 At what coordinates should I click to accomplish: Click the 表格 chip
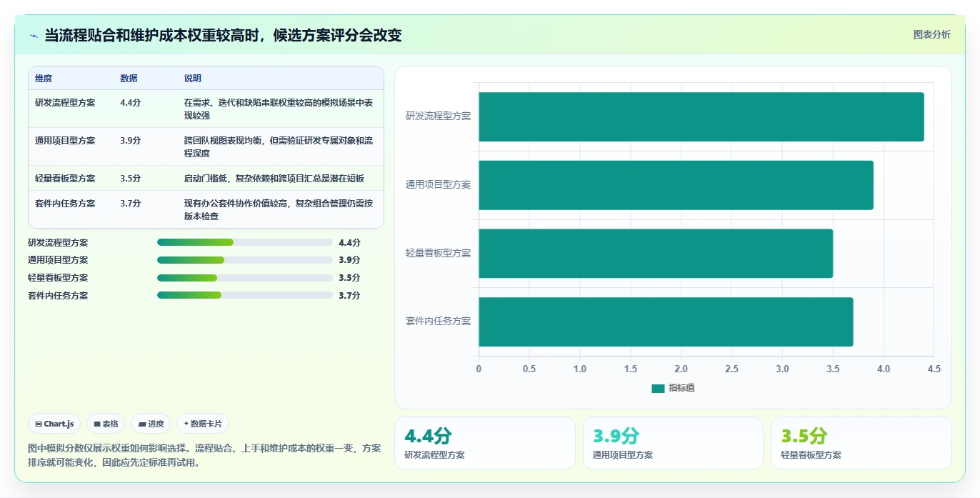(106, 424)
